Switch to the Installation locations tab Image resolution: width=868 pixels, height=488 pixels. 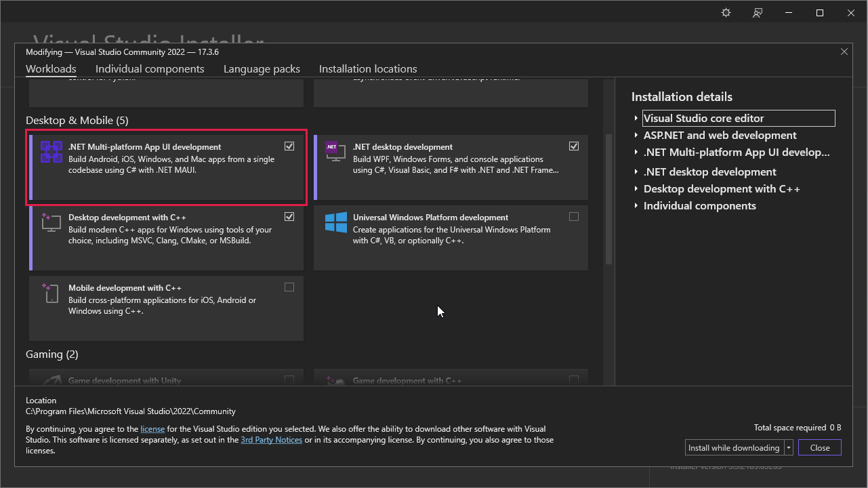[x=368, y=69]
